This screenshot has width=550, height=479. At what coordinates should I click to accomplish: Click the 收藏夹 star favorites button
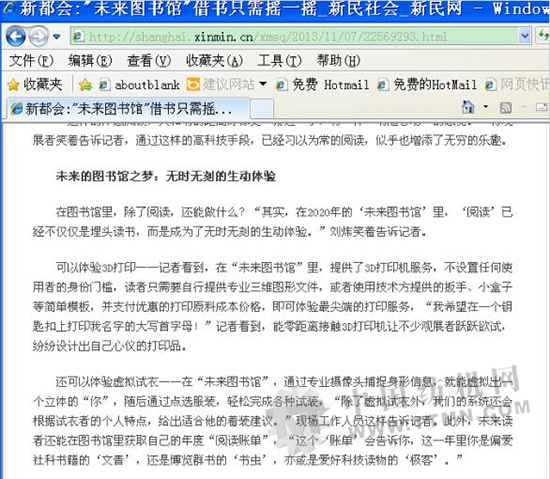point(35,85)
